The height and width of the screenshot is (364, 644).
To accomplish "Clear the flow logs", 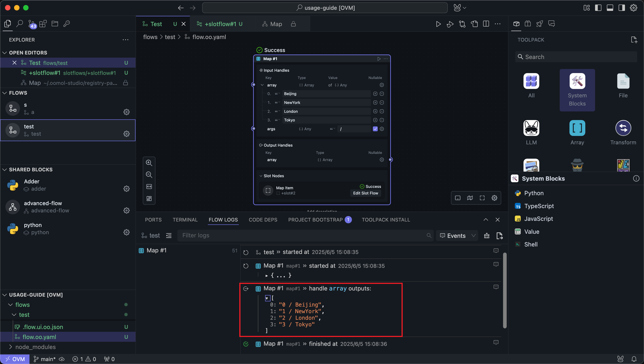I will click(x=487, y=236).
